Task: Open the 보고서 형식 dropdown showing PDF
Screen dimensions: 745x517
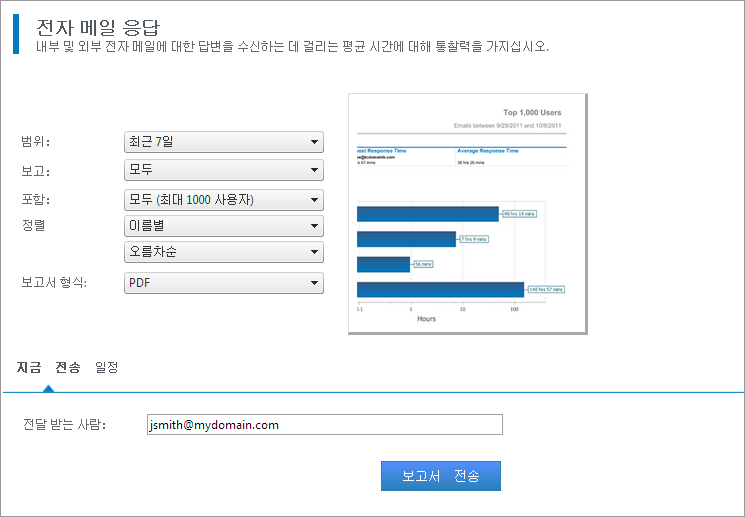Action: point(223,283)
